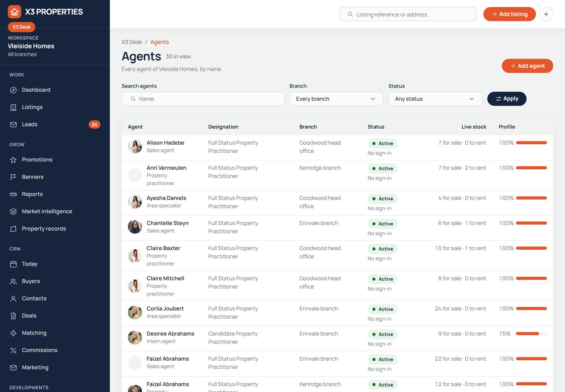Image resolution: width=565 pixels, height=392 pixels.
Task: Click the Buyers people icon
Action: point(13,281)
